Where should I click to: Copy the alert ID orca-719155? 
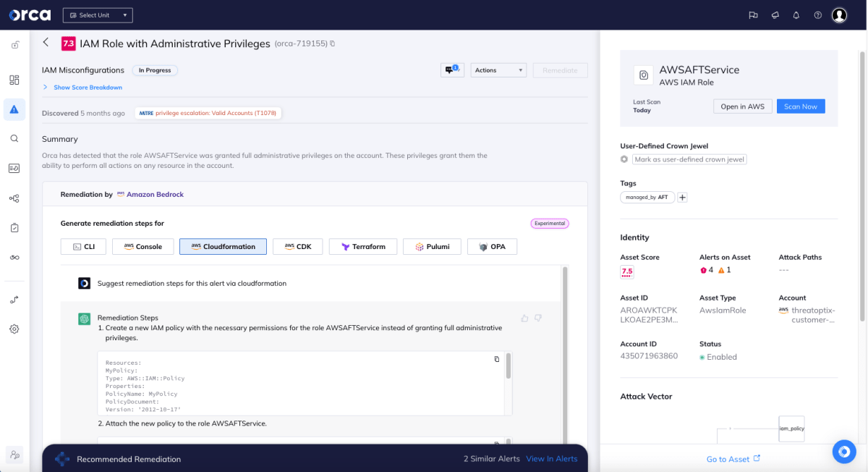point(333,44)
